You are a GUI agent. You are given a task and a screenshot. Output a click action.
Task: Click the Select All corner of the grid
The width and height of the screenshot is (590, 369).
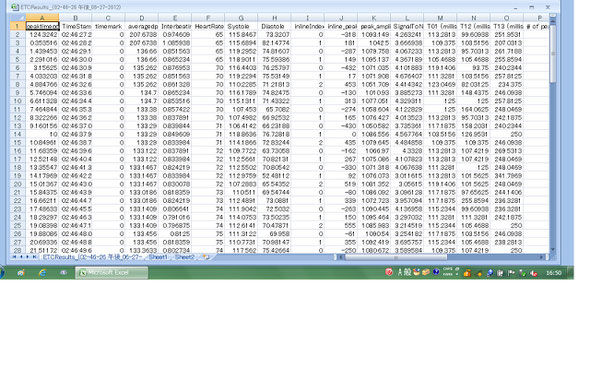tap(18, 18)
